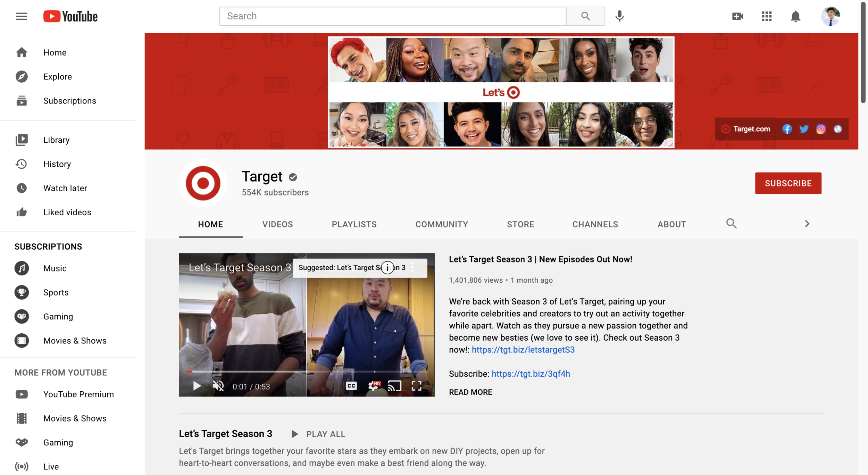Click the globe website icon in banner

838,129
